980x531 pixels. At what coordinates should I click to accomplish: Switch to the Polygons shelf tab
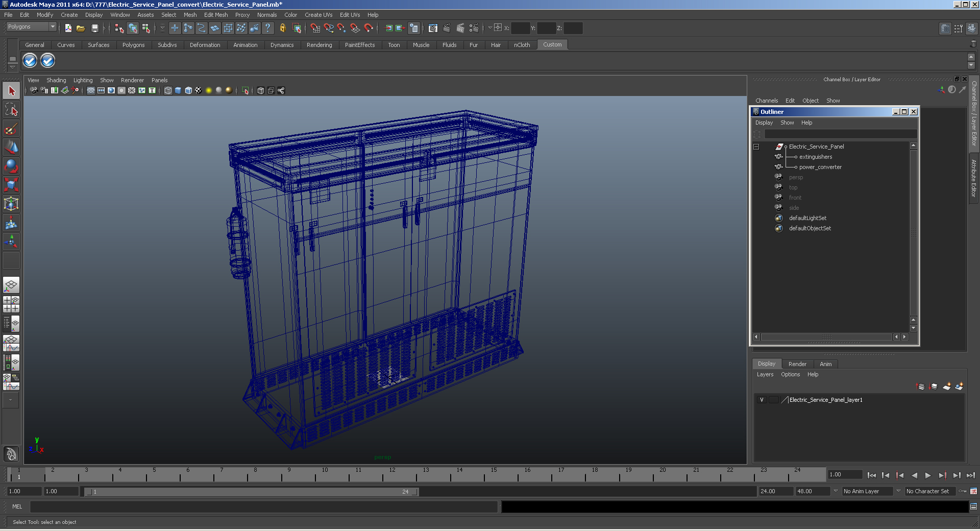point(133,45)
